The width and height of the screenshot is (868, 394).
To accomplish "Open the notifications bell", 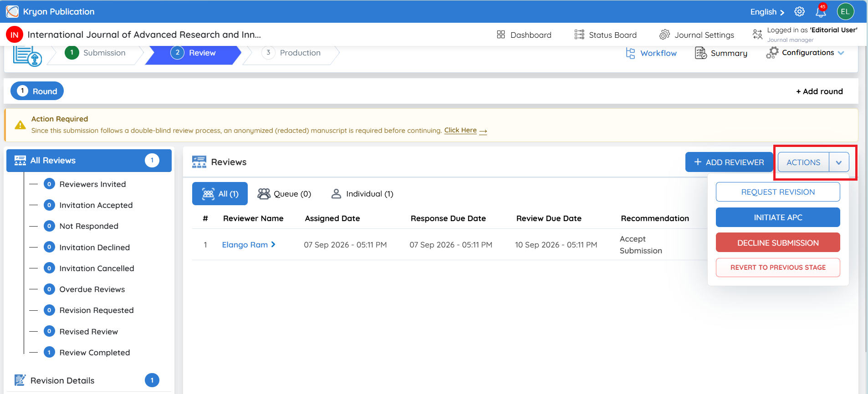I will pyautogui.click(x=821, y=11).
